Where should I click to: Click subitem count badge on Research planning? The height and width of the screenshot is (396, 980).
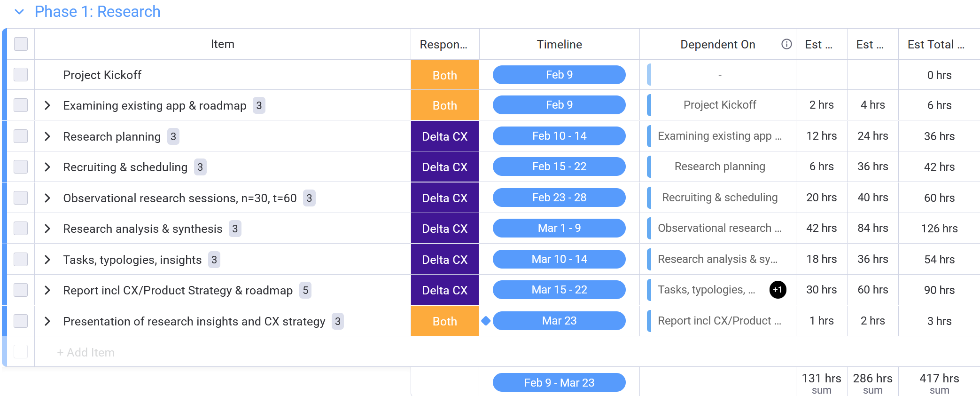coord(173,136)
